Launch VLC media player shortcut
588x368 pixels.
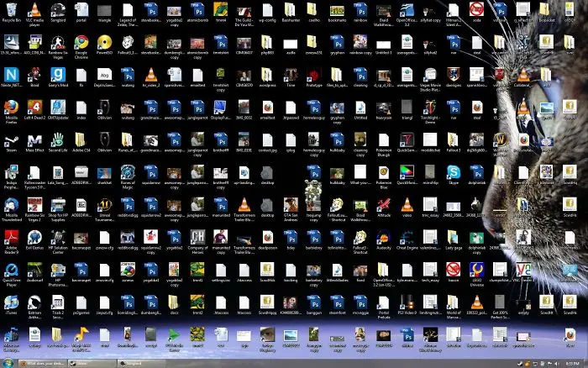(x=35, y=11)
